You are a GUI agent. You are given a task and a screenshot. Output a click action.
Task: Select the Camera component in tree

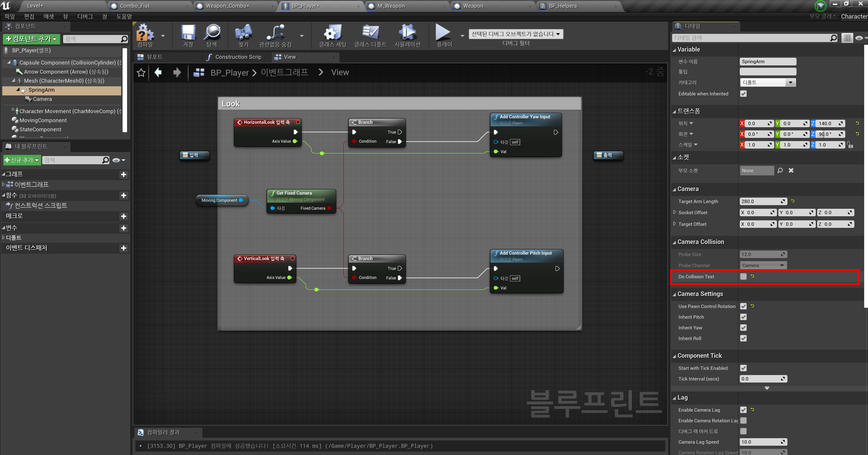point(42,99)
